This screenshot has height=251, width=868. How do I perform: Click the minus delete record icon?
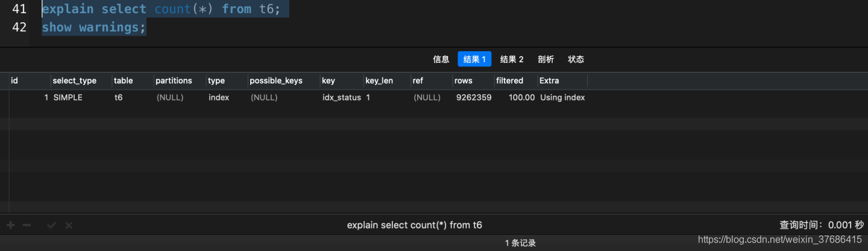[x=27, y=225]
